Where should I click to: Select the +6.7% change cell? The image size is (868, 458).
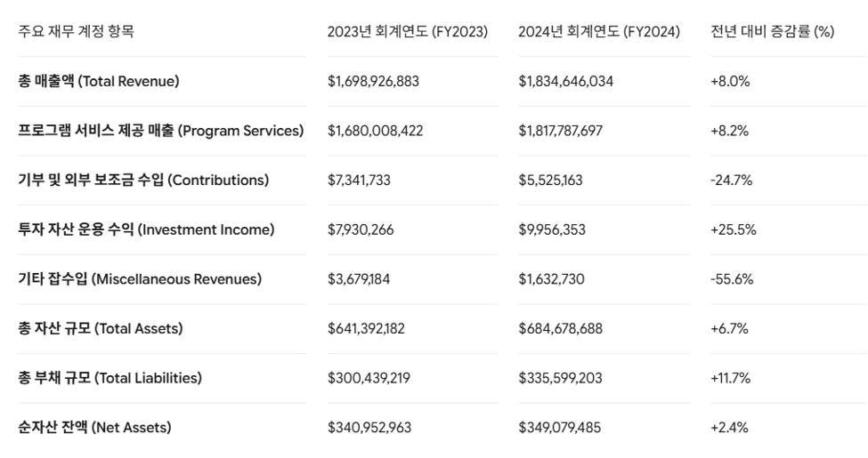pos(730,328)
